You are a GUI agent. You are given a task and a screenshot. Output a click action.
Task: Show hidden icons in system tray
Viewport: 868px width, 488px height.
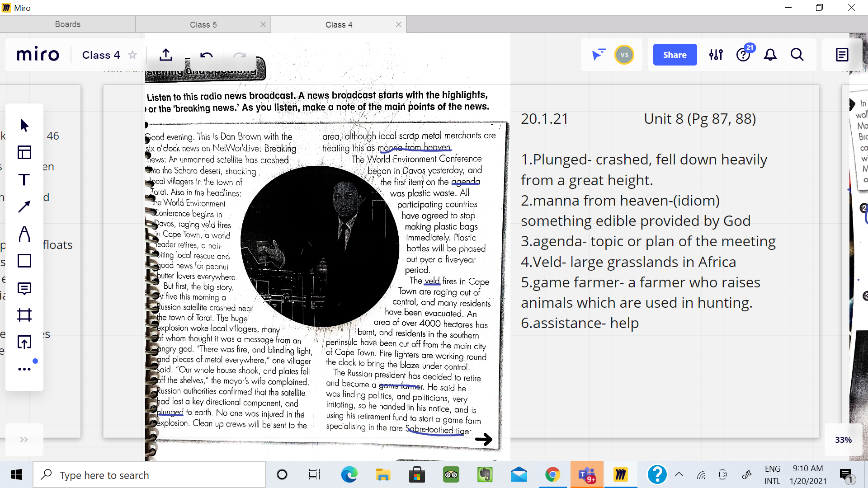[679, 475]
